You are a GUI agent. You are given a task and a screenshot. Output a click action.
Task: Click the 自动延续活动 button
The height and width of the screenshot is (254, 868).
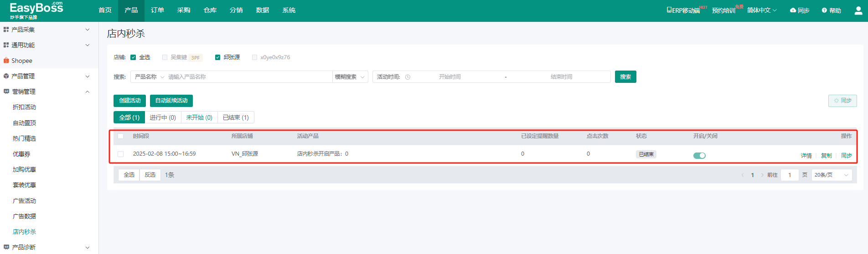171,101
